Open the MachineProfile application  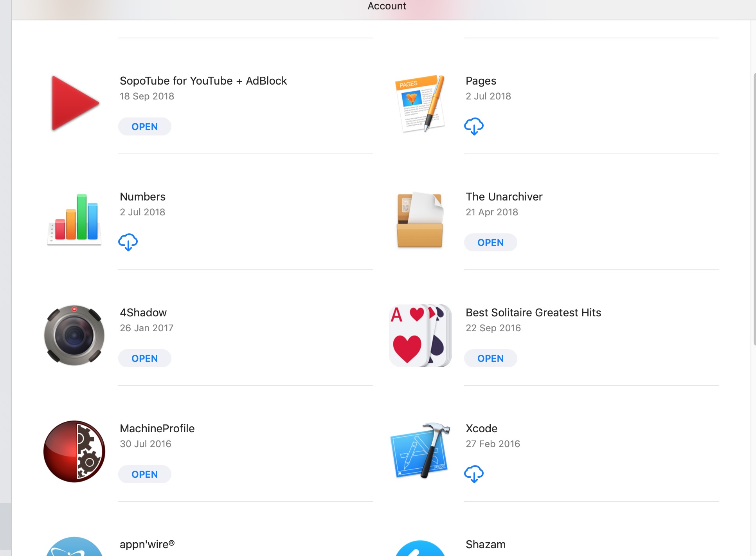coord(144,474)
